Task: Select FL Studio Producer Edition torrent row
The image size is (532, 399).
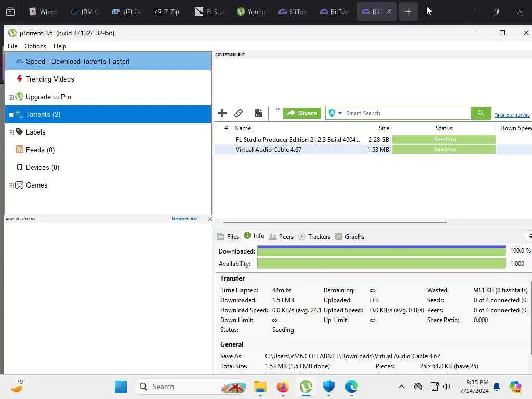Action: [x=373, y=139]
